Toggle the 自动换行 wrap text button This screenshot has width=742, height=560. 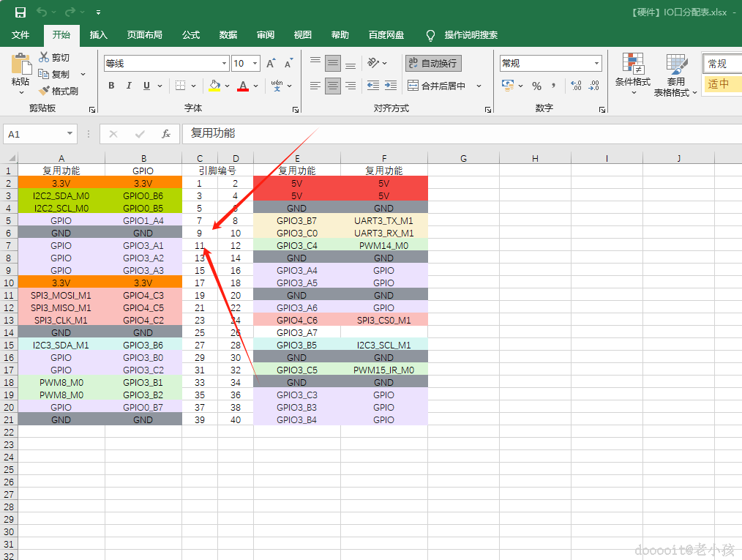(x=433, y=63)
